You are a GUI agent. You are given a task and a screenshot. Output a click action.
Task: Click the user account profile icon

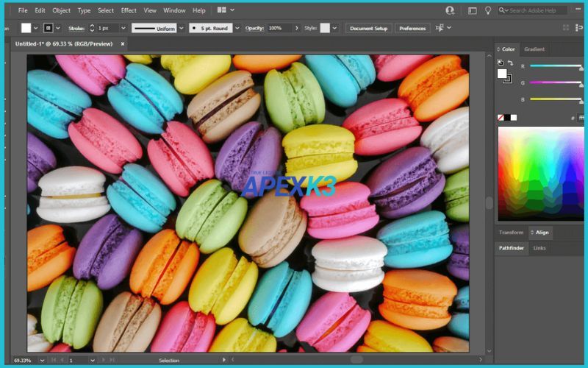pyautogui.click(x=450, y=10)
